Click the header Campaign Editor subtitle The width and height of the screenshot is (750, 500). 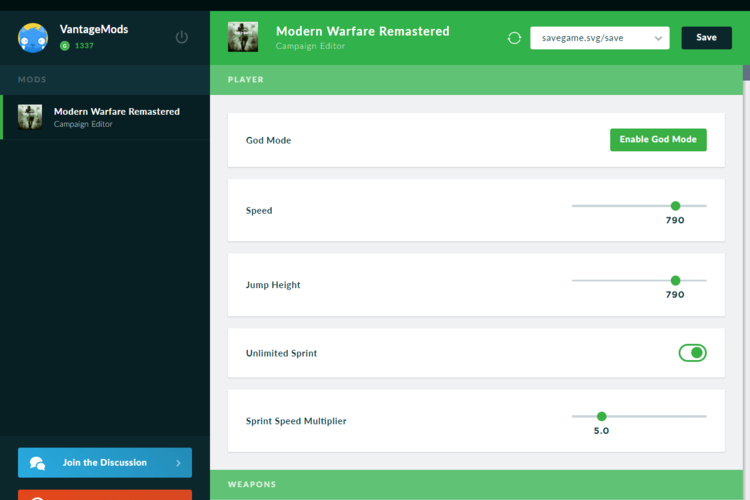pyautogui.click(x=310, y=46)
